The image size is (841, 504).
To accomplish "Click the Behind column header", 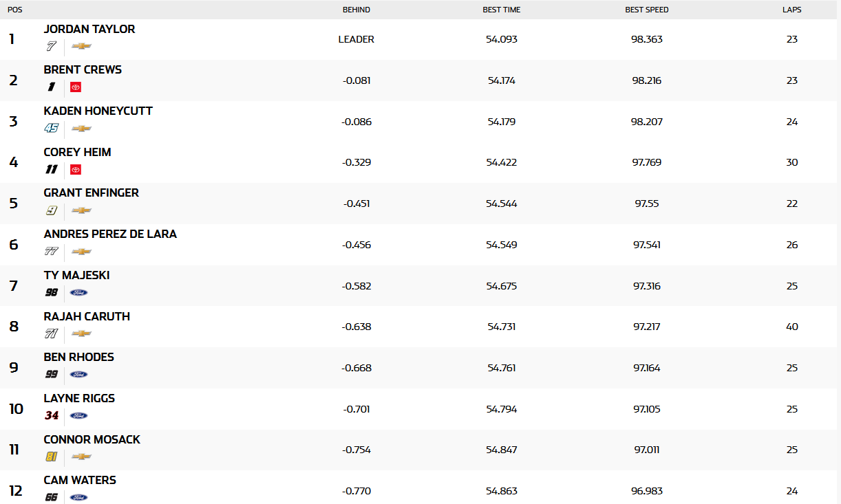I will pos(356,10).
